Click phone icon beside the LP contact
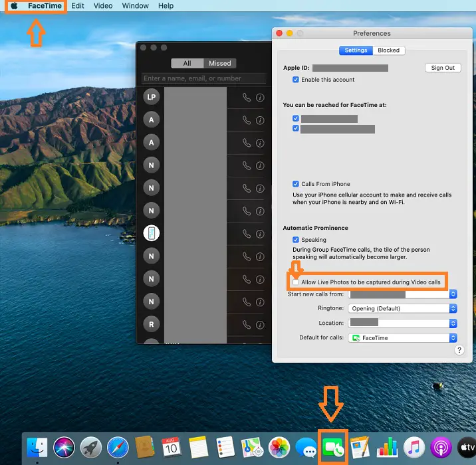Screen dimensions: 476x465 (247, 97)
